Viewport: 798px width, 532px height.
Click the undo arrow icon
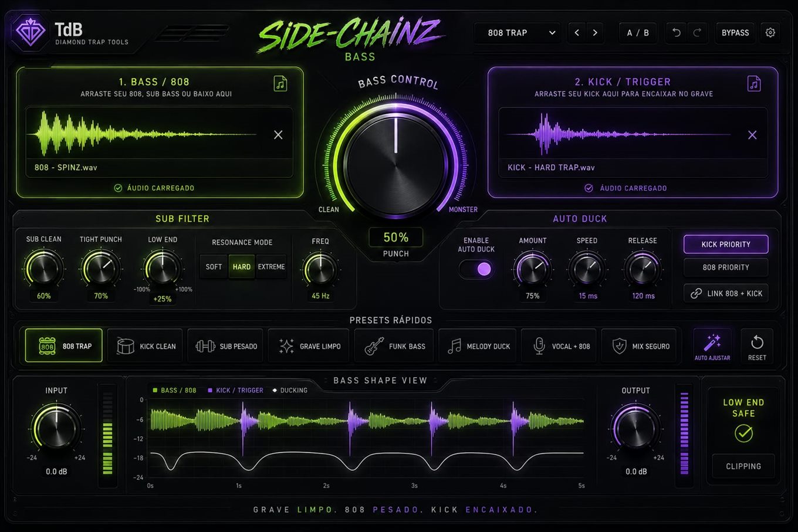pos(676,33)
